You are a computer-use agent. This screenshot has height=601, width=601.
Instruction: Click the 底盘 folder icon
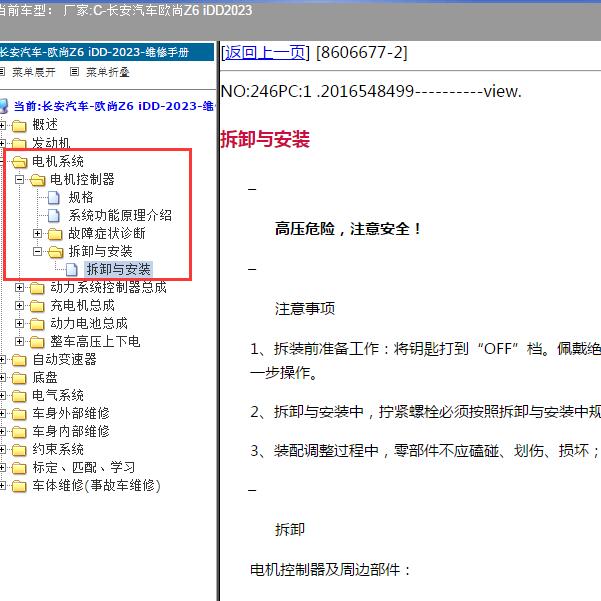19,378
